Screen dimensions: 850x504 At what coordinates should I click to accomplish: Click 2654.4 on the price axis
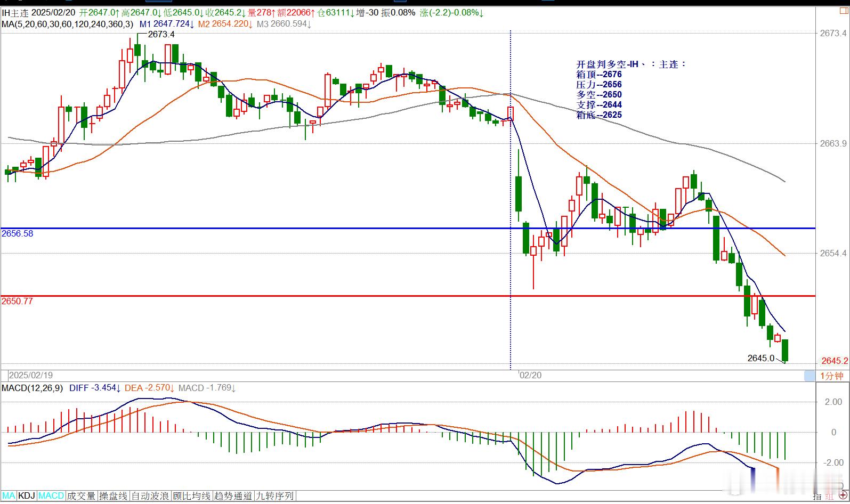pyautogui.click(x=833, y=253)
